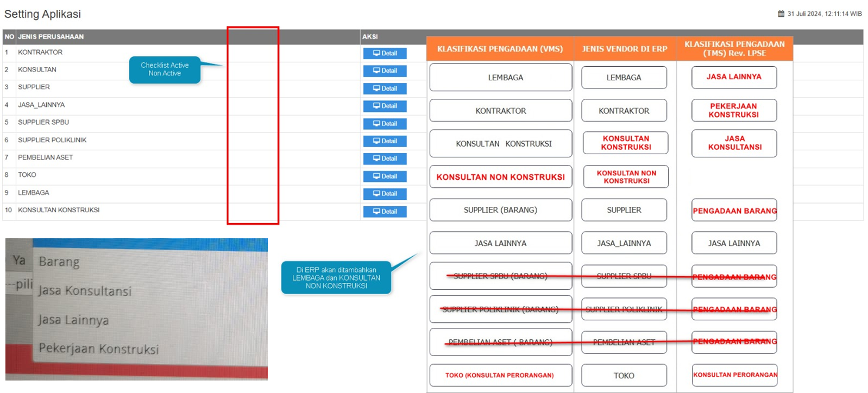Click the TOKO name in row 8

click(x=27, y=175)
